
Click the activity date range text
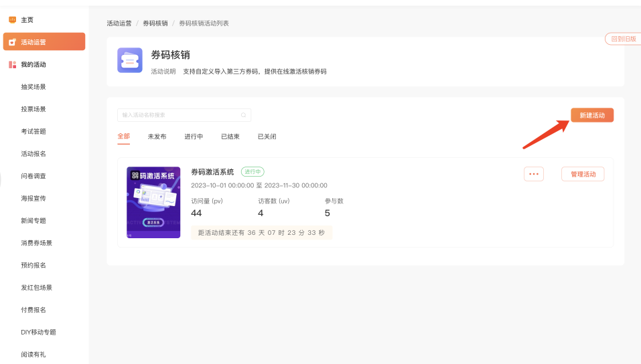(x=259, y=185)
